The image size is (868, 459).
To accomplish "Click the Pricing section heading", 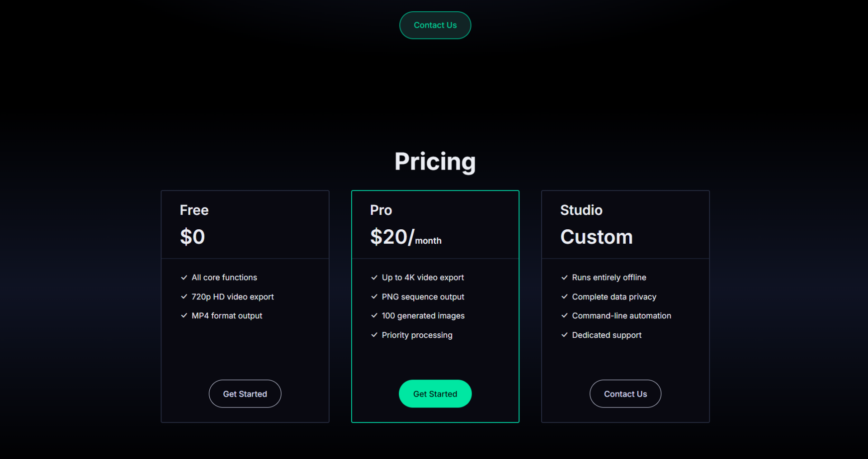I will tap(435, 161).
